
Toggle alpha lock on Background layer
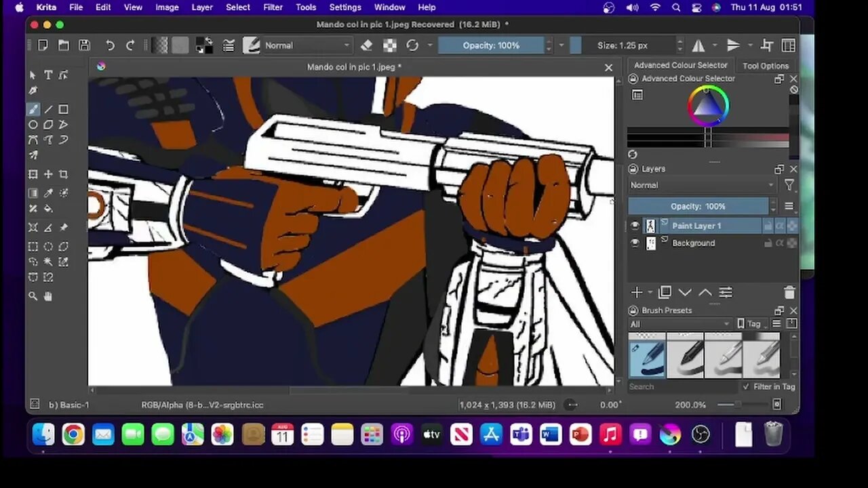[x=791, y=243]
